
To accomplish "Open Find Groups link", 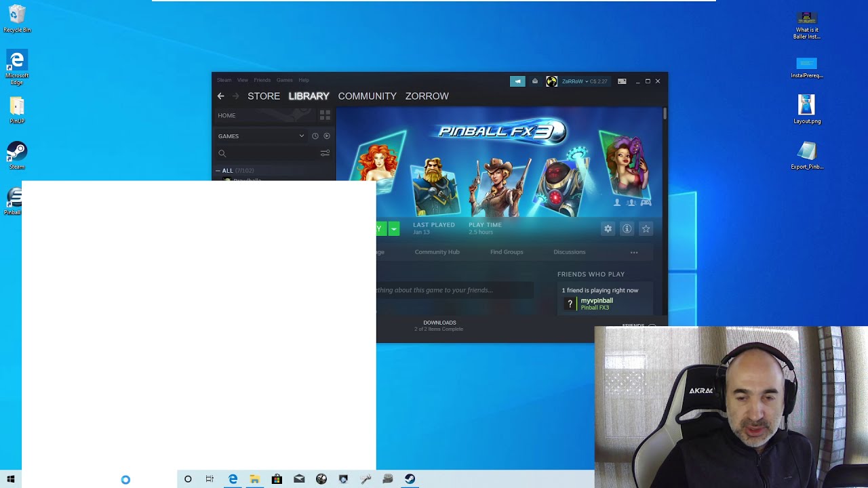I will 507,252.
